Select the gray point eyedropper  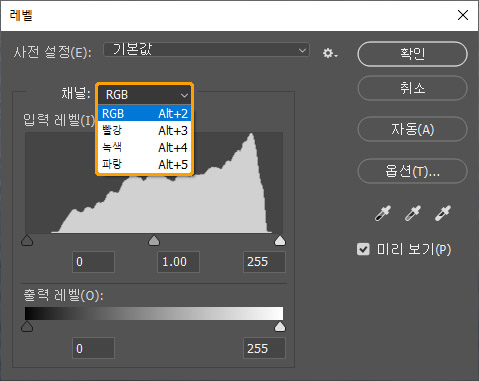pyautogui.click(x=412, y=213)
